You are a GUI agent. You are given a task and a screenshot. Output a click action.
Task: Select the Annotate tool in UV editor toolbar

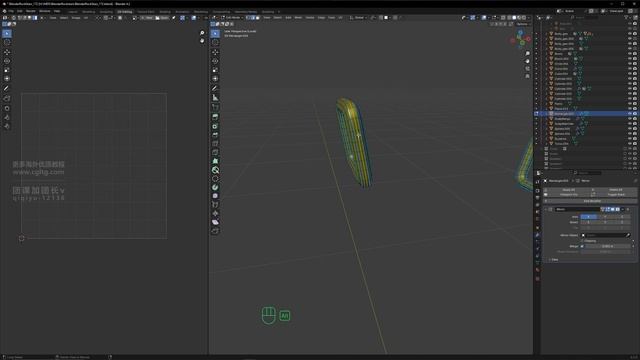[x=7, y=89]
